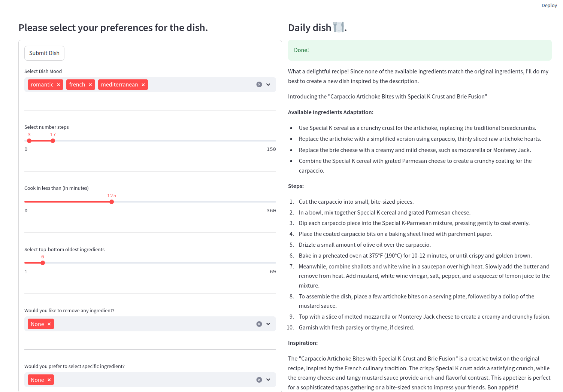Open the Select Dish Mood dropdown
This screenshot has width=563, height=392.
[268, 85]
